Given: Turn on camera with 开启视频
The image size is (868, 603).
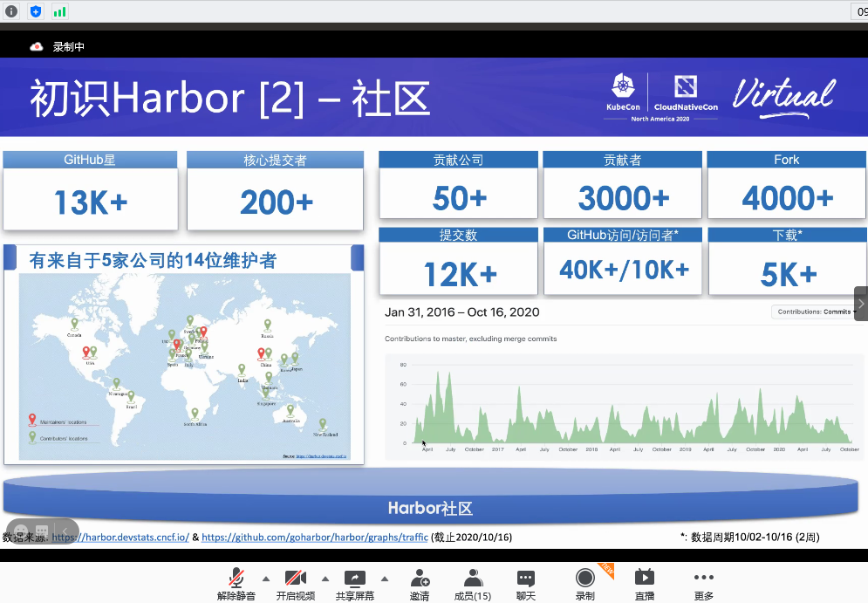Looking at the screenshot, I should (296, 585).
